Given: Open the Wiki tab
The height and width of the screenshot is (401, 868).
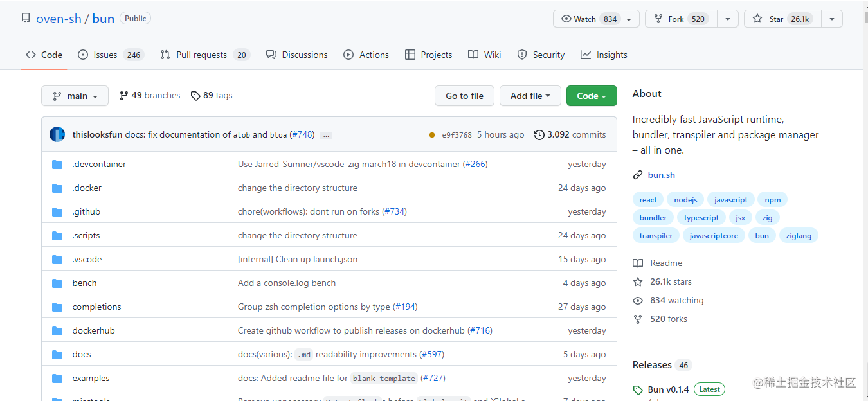Looking at the screenshot, I should tap(484, 55).
